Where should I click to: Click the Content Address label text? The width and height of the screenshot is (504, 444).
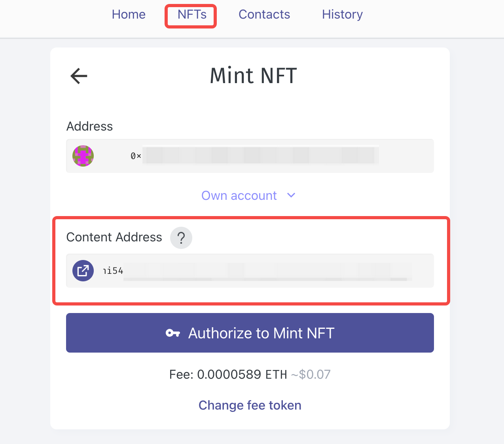point(114,237)
